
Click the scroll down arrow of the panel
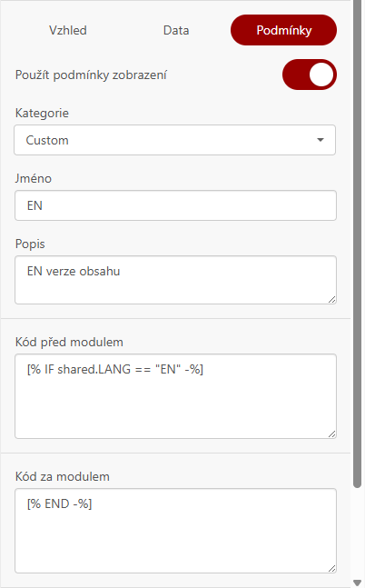[358, 583]
